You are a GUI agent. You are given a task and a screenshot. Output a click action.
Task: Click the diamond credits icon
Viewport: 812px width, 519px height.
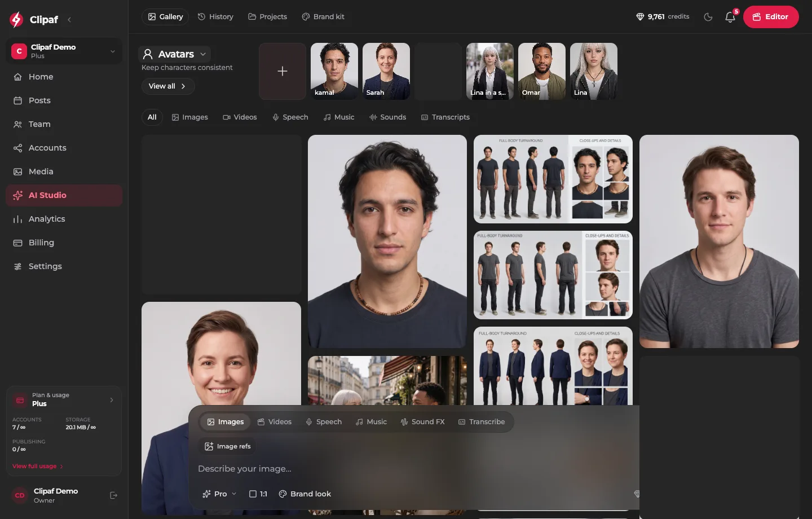640,17
